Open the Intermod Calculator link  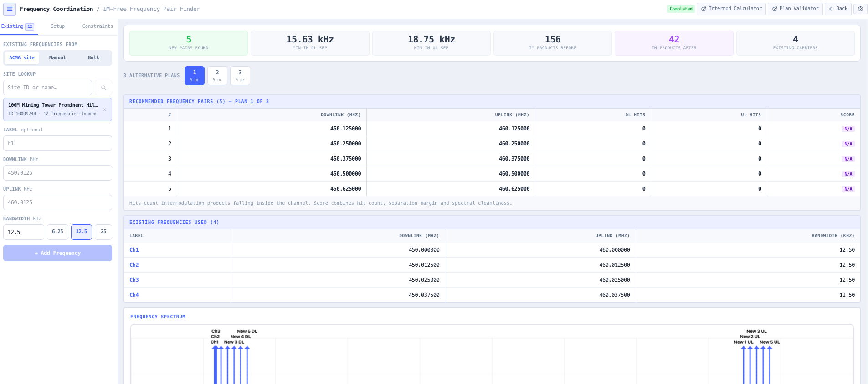tap(731, 9)
